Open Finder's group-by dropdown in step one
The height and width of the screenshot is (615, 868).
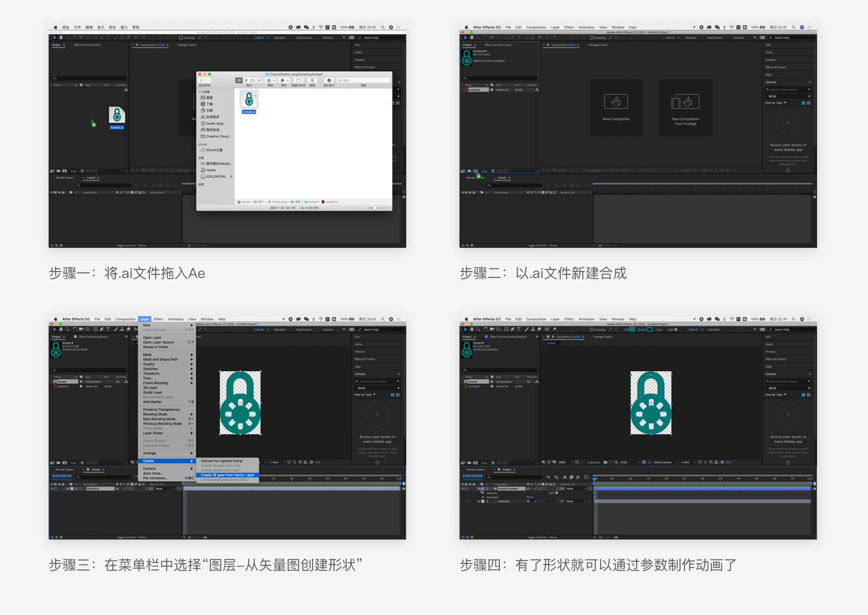270,80
